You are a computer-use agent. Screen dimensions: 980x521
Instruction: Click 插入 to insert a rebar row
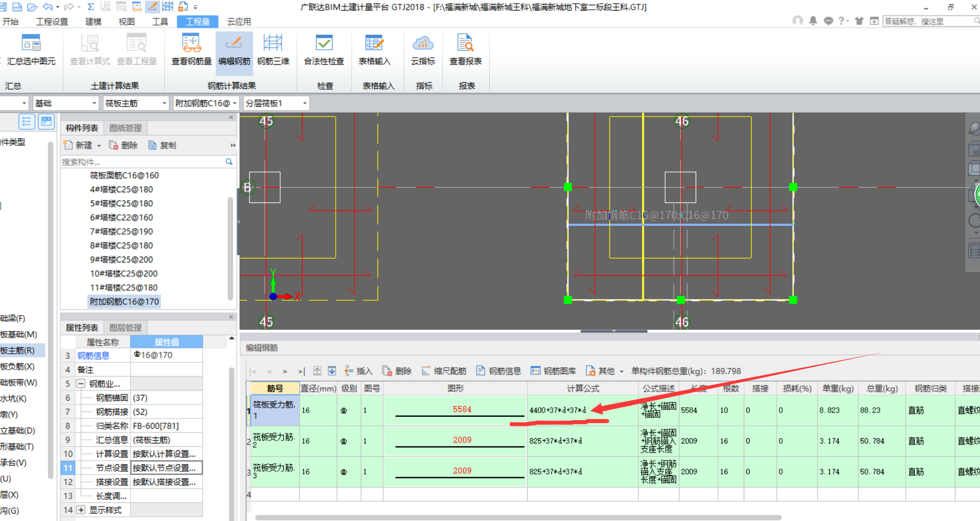(x=358, y=371)
